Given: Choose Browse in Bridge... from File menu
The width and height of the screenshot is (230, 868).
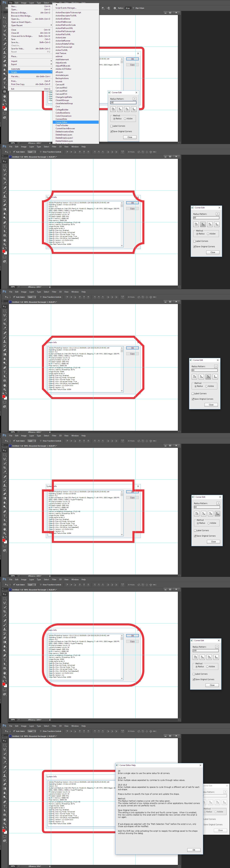Looking at the screenshot, I should pos(30,13).
